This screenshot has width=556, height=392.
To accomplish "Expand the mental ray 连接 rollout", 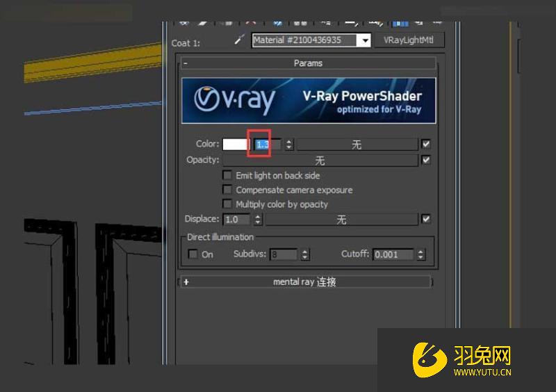I will pyautogui.click(x=305, y=282).
